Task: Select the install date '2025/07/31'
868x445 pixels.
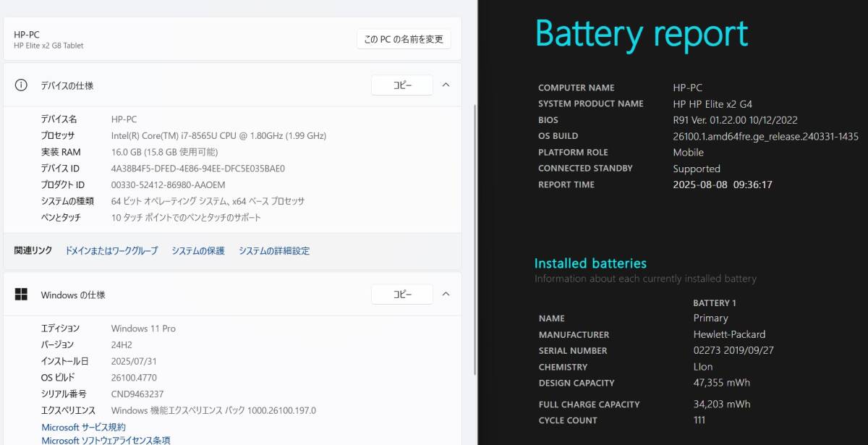Action: [133, 361]
